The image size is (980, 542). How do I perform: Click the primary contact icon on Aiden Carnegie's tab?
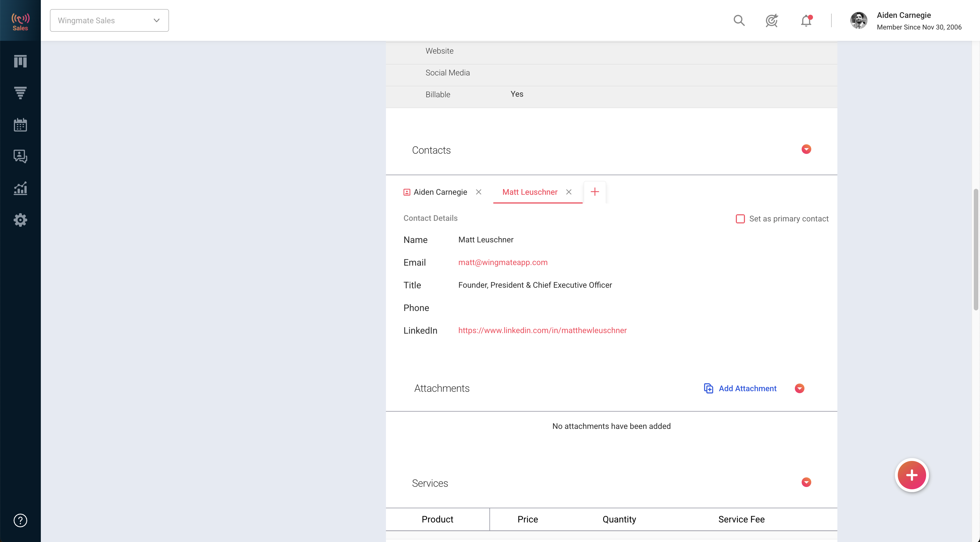407,192
